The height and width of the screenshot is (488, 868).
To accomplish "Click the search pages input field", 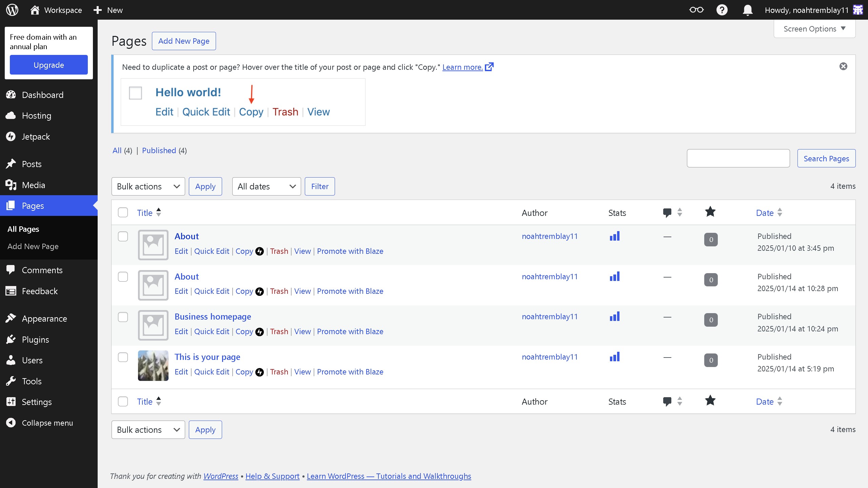I will coord(738,158).
